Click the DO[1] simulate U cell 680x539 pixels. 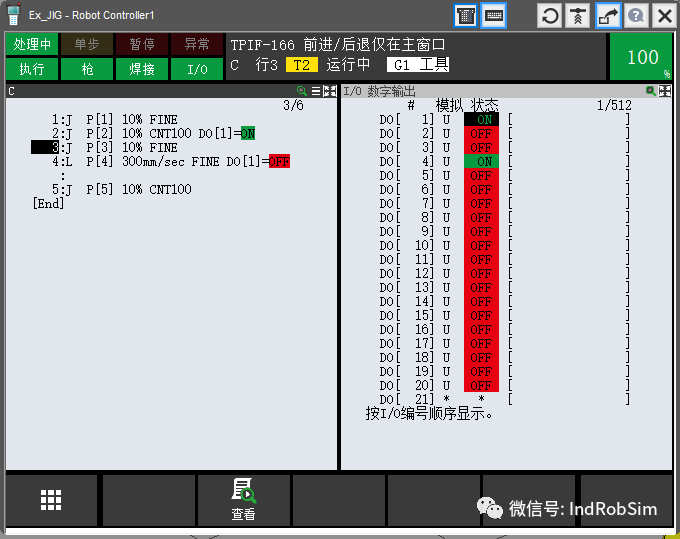(446, 119)
